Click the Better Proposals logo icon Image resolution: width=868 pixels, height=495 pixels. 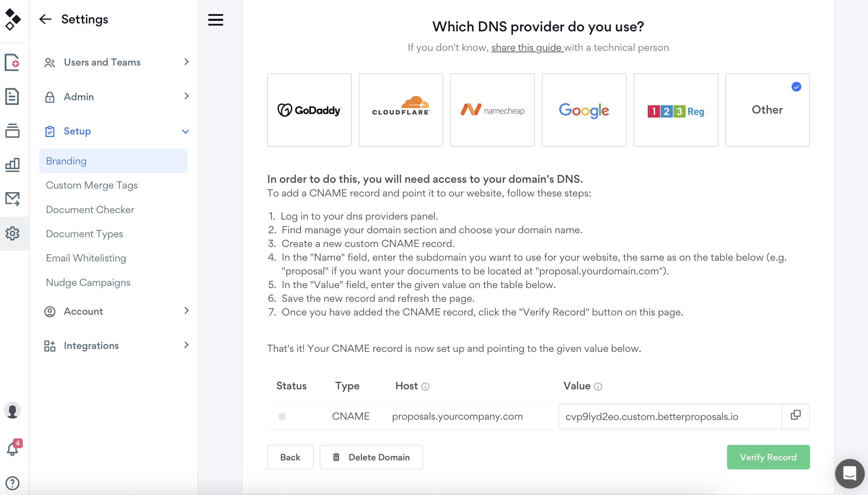(13, 19)
